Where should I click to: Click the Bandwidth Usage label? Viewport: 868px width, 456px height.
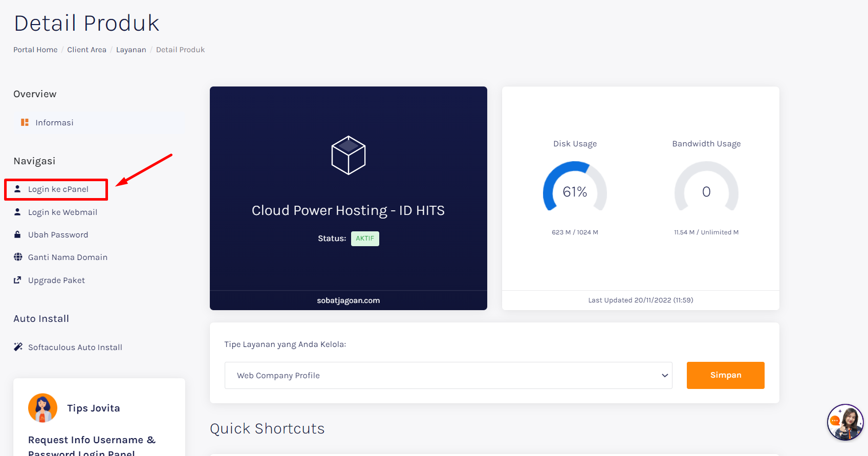tap(706, 144)
